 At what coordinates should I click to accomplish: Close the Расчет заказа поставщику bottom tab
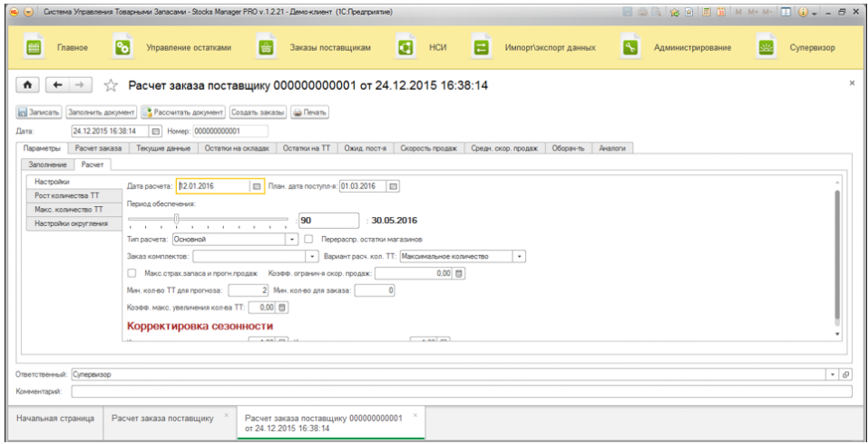coord(227,415)
